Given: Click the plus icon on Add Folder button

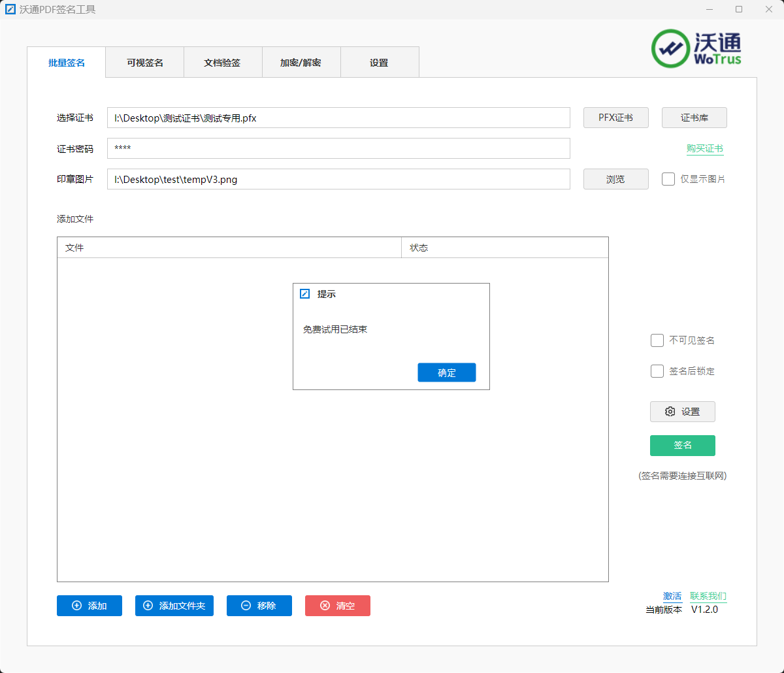Looking at the screenshot, I should point(148,606).
